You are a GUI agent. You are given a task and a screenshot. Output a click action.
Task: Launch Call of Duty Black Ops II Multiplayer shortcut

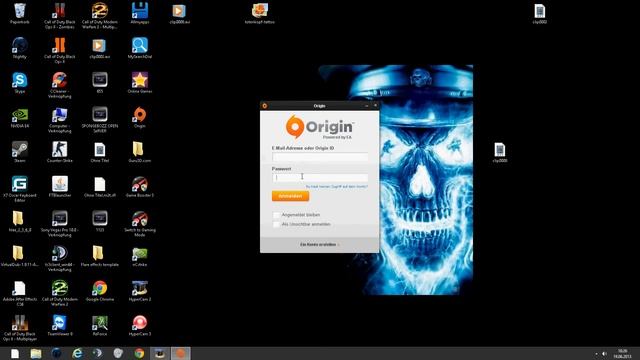click(x=20, y=328)
